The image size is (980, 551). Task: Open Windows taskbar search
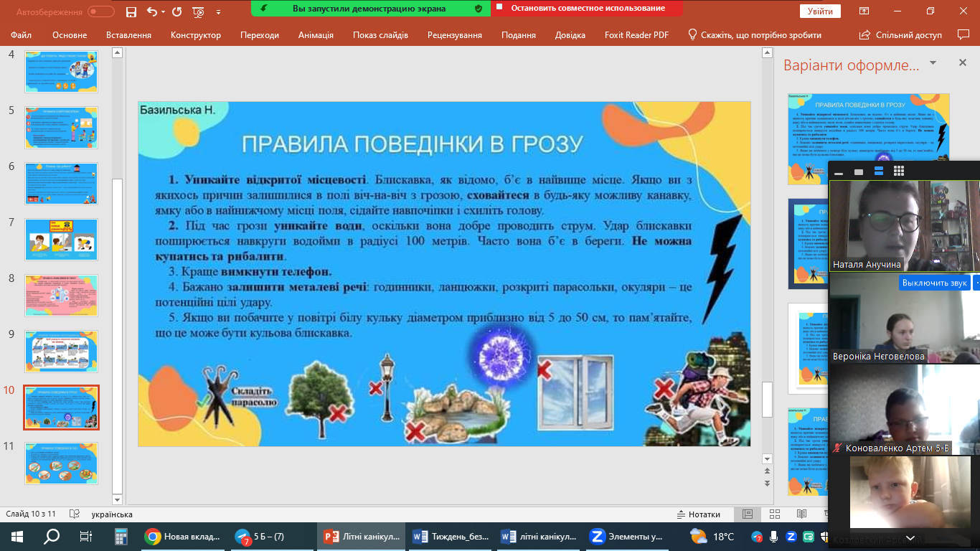[x=52, y=536]
